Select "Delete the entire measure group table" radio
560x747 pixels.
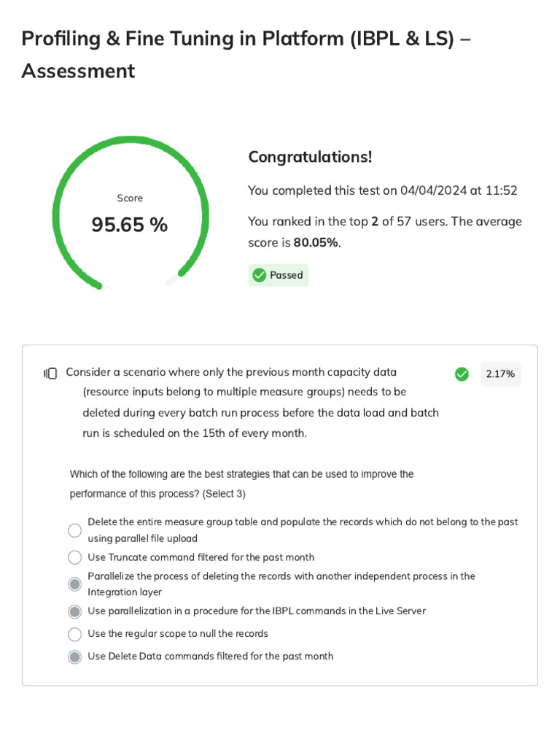point(74,530)
